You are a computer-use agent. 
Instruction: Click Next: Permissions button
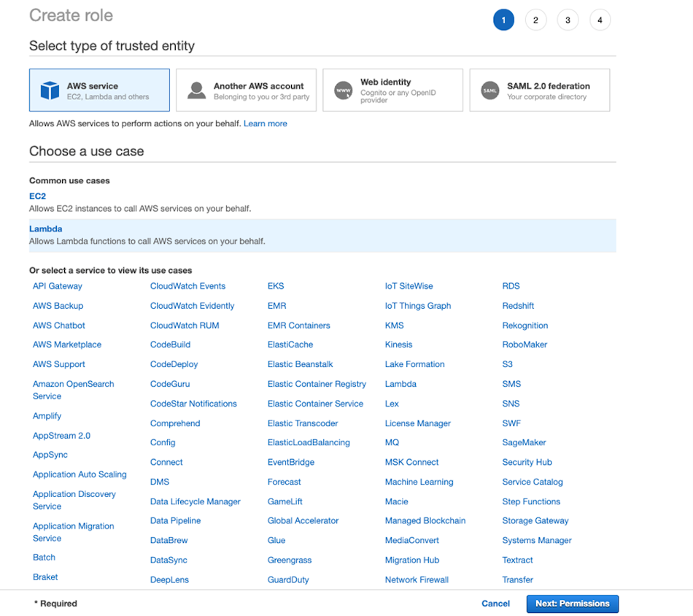point(573,604)
